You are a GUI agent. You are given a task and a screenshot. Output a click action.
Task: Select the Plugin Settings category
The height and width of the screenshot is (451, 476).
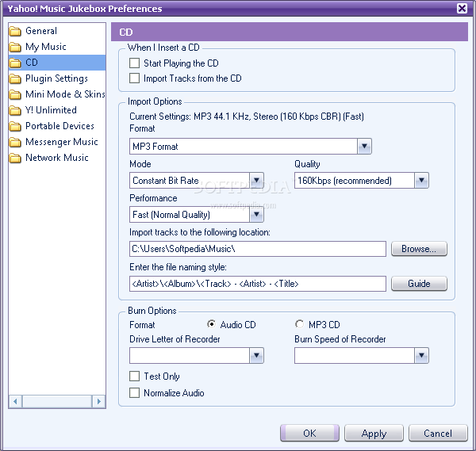(x=56, y=78)
